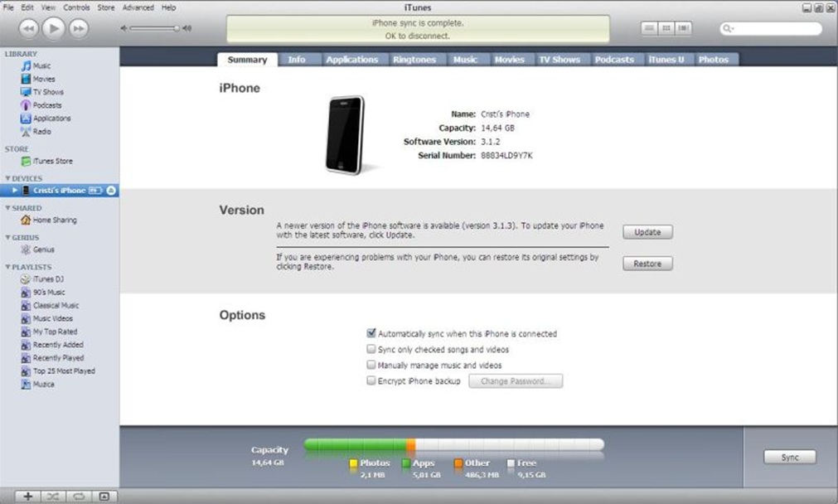Click the Update button for iPhone software
This screenshot has height=504, width=838.
pyautogui.click(x=647, y=232)
